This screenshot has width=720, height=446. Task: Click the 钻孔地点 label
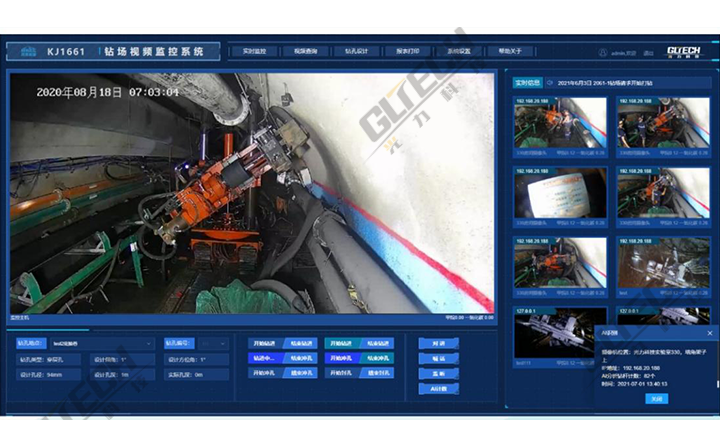coord(31,343)
